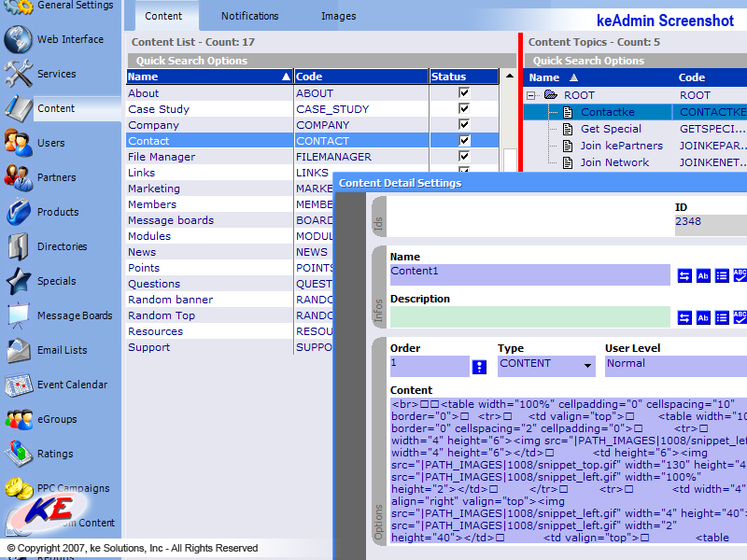Click the ROOT folder icon in Content Topics
Screen dimensions: 747x560
(x=551, y=95)
